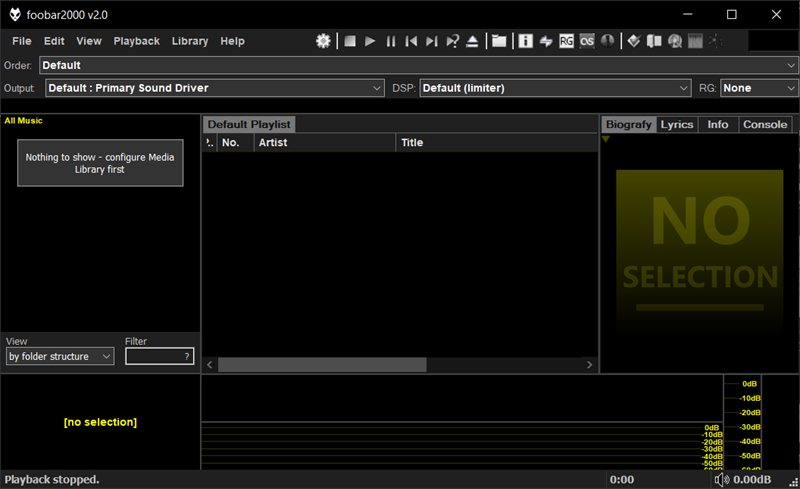This screenshot has height=489, width=800.
Task: Show file properties via the info icon
Action: tap(526, 41)
